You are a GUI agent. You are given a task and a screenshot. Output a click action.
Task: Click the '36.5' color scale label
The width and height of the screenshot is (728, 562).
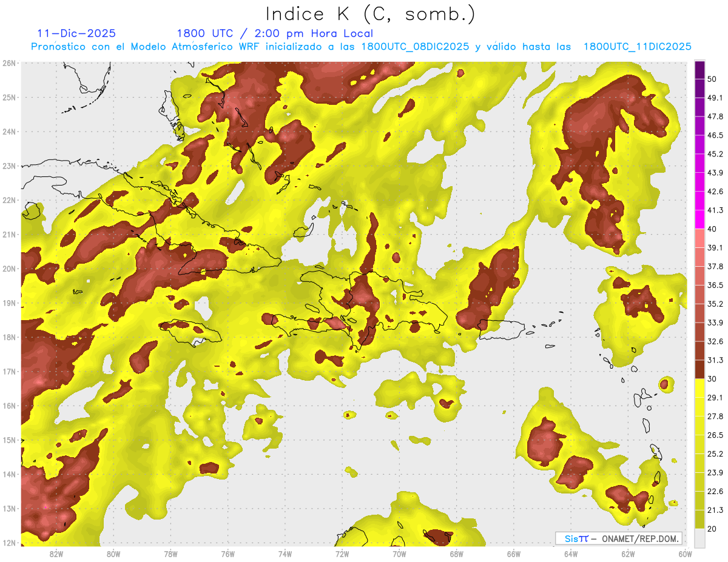pos(715,286)
